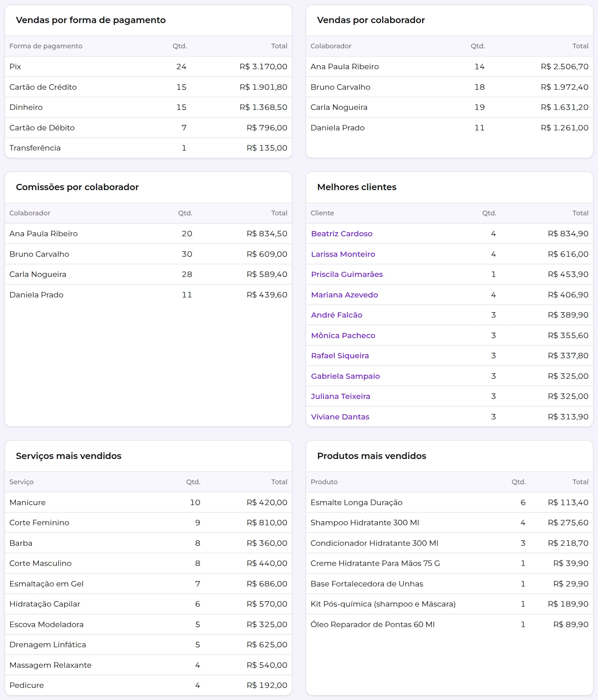Click the Barba service row label
The width and height of the screenshot is (598, 700).
pyautogui.click(x=21, y=543)
